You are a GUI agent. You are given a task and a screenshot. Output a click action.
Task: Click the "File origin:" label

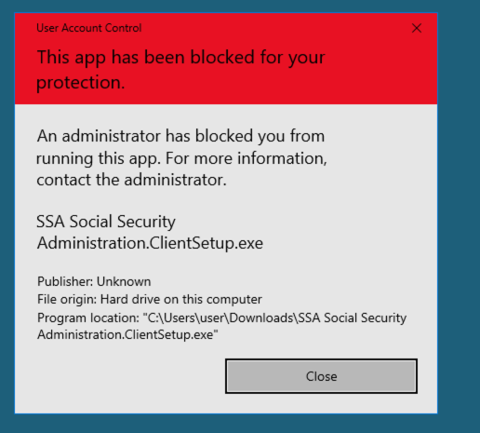[x=67, y=299]
